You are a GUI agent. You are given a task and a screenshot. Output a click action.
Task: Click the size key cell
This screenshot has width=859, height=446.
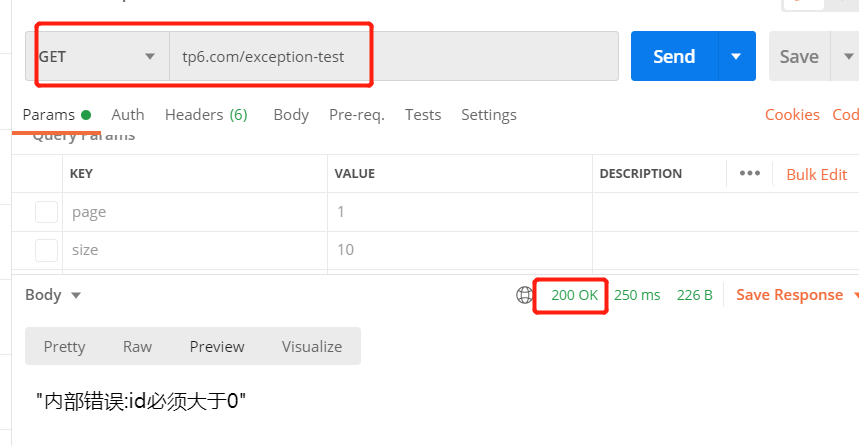coord(195,250)
